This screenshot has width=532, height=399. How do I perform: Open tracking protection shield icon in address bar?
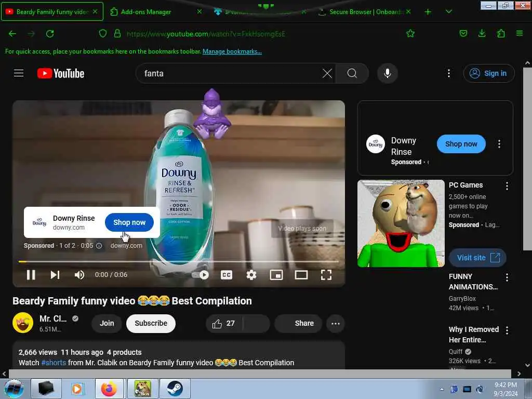103,34
